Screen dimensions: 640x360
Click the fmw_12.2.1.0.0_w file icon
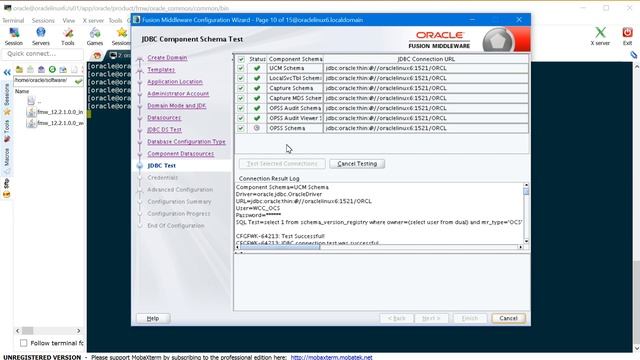[31, 123]
